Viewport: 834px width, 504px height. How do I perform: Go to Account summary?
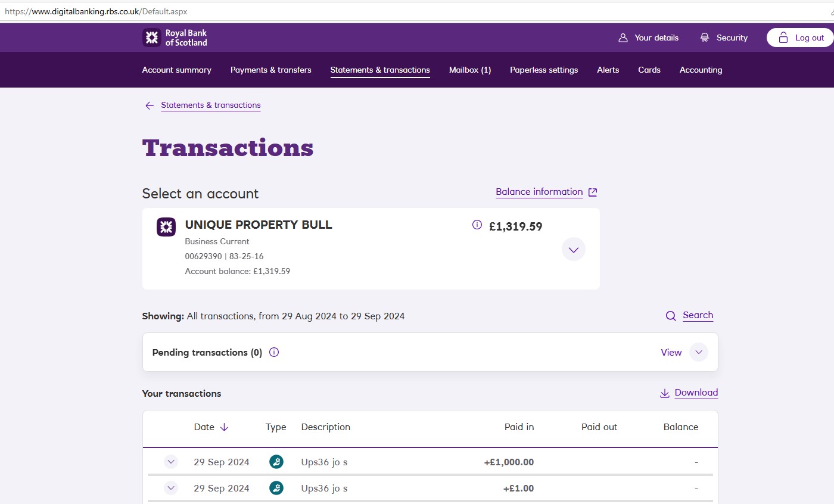pyautogui.click(x=176, y=70)
